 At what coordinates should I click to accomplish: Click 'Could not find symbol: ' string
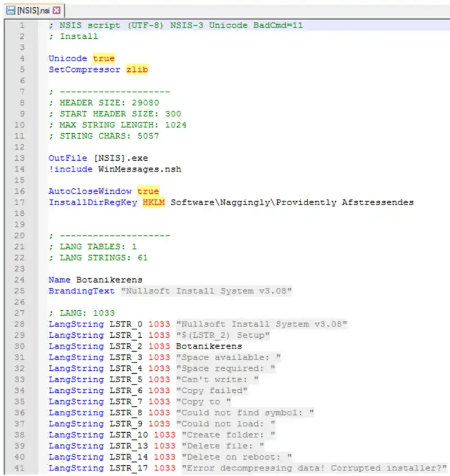(245, 412)
